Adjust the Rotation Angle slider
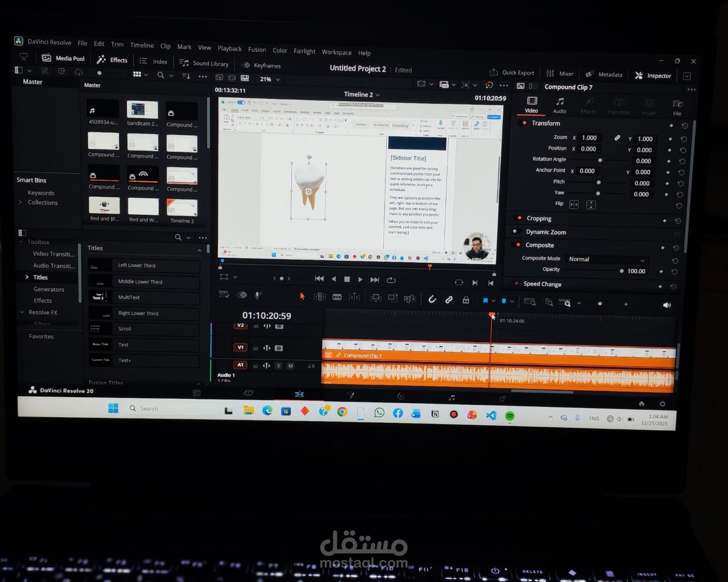 [x=600, y=160]
